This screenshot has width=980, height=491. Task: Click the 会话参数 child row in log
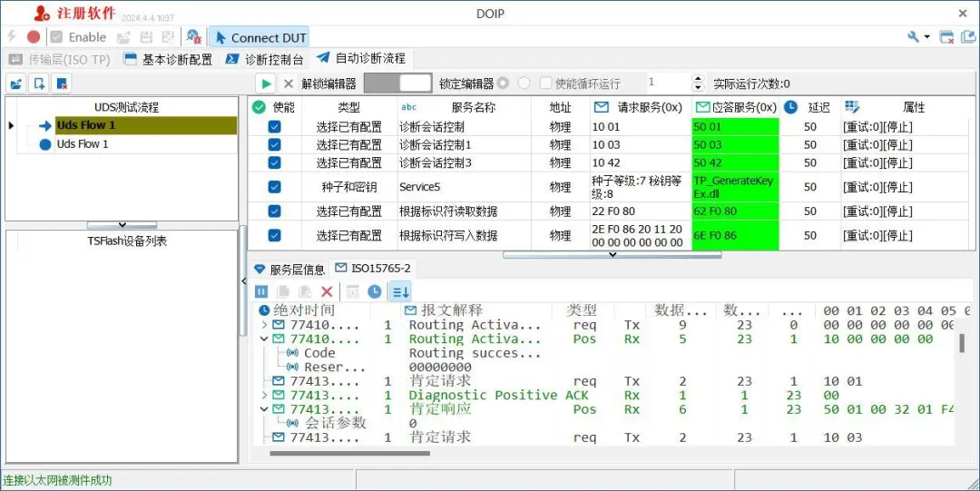pos(335,423)
